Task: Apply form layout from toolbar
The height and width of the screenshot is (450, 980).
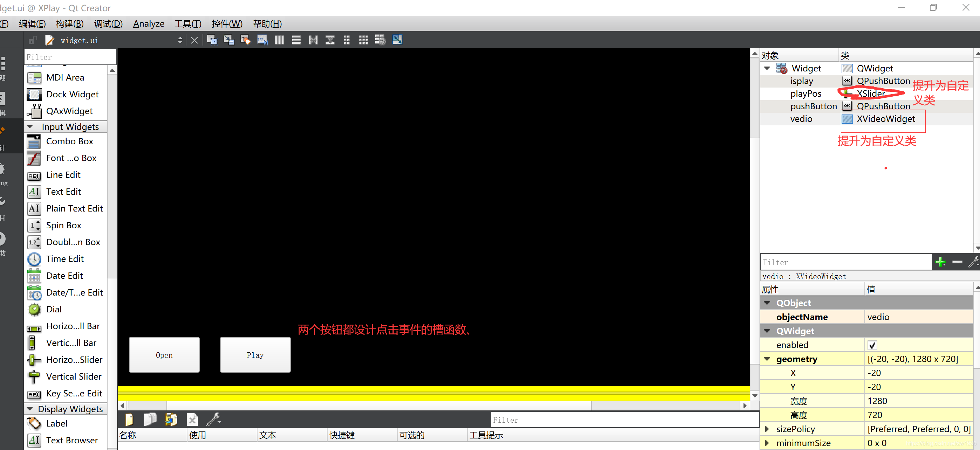Action: (347, 40)
